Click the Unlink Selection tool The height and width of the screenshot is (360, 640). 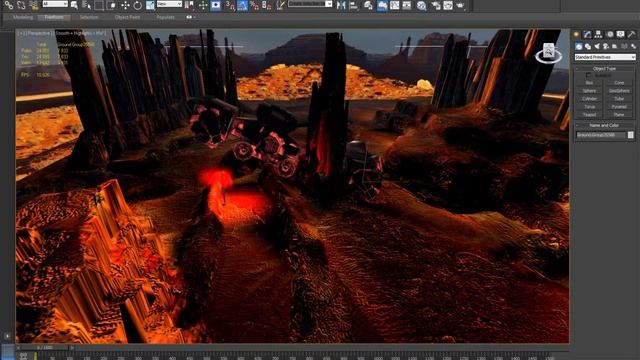(x=21, y=5)
